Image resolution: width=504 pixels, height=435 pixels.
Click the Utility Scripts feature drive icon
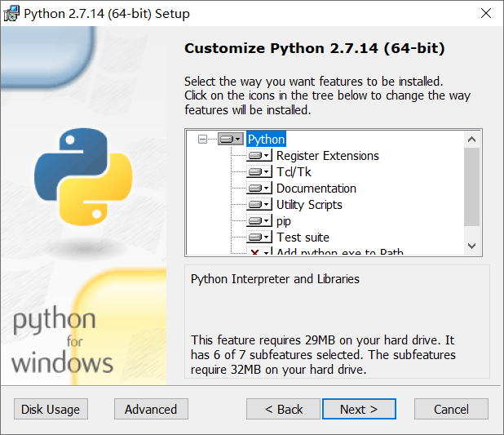[260, 205]
